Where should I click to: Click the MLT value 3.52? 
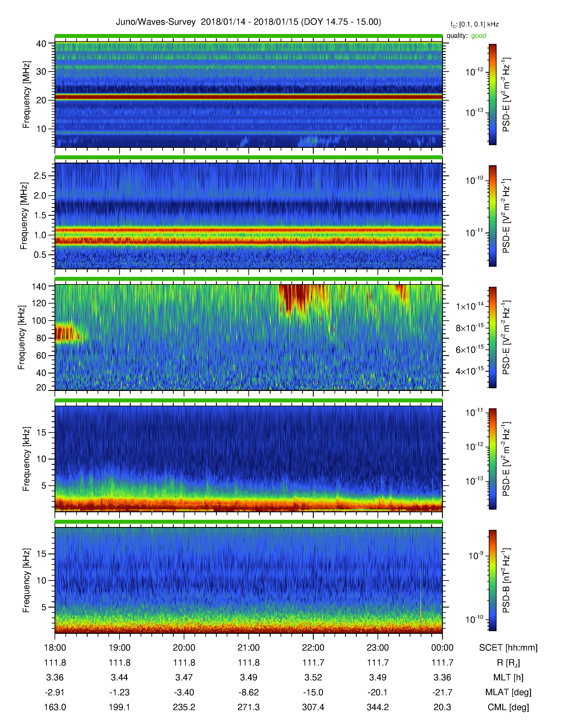313,677
